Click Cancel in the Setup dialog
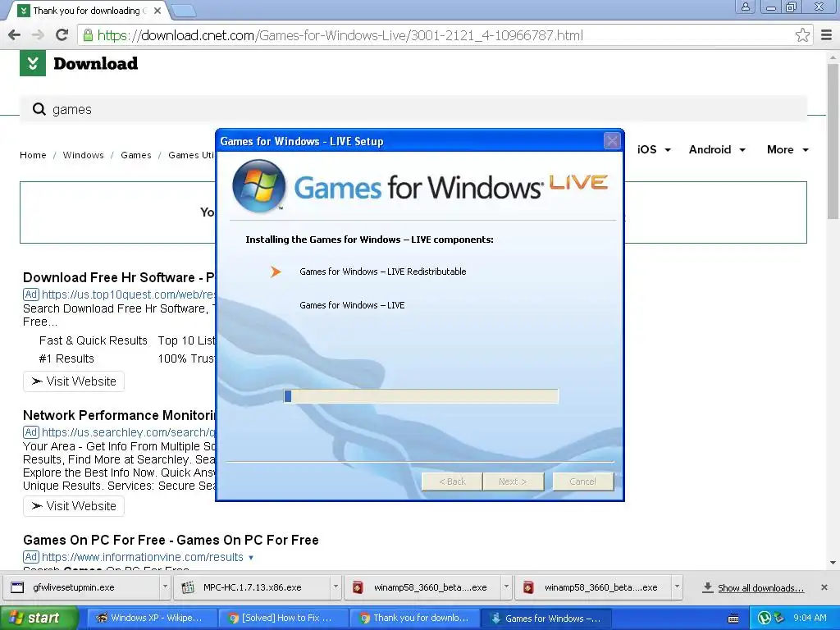840x630 pixels. [583, 482]
